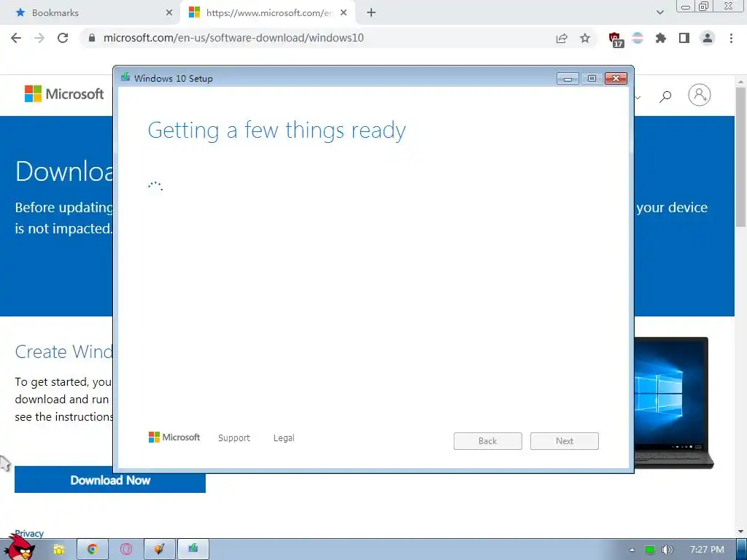Click the Windows laptop image
The image size is (747, 560).
tap(673, 402)
